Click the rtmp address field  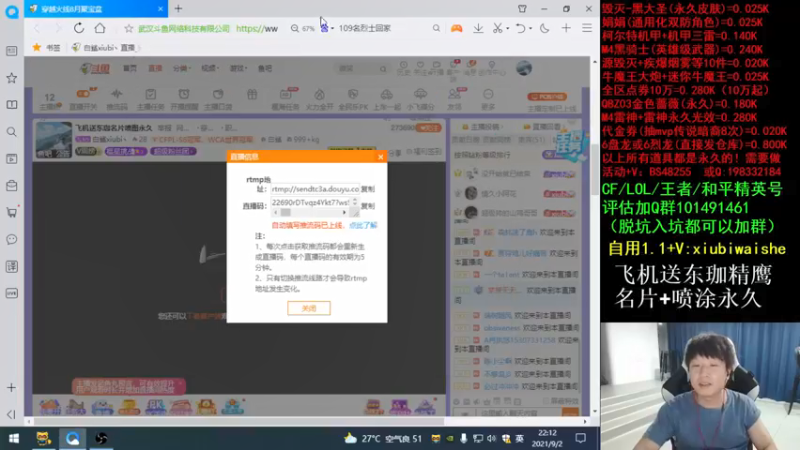[x=315, y=189]
